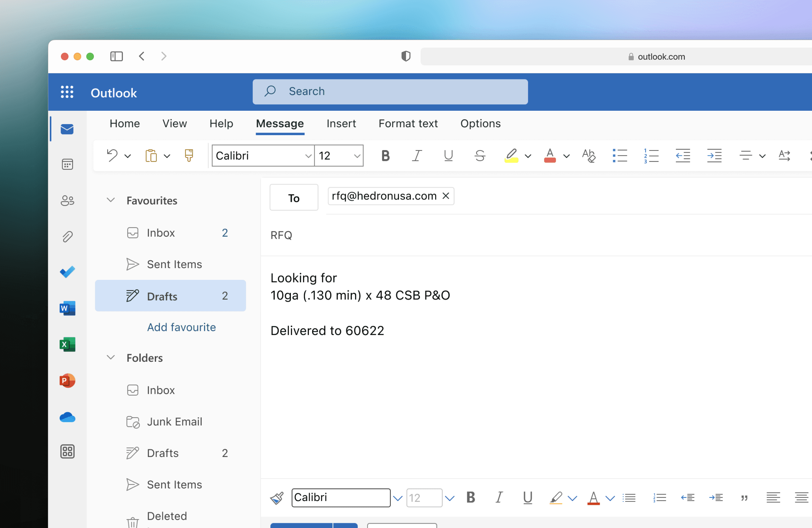Click the Format Painter brush icon
This screenshot has width=812, height=528.
[x=189, y=155]
